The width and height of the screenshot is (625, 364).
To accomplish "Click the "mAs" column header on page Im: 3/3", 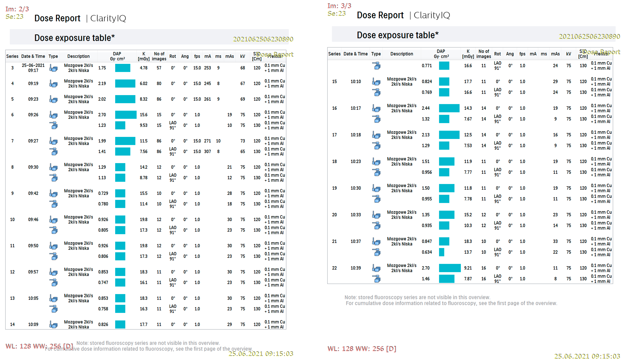I will point(555,54).
